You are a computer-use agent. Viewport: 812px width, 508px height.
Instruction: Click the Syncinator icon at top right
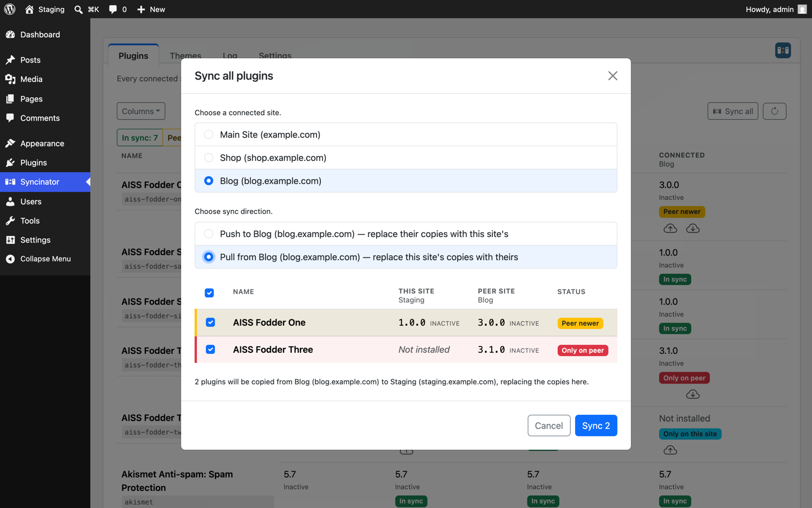(x=783, y=50)
